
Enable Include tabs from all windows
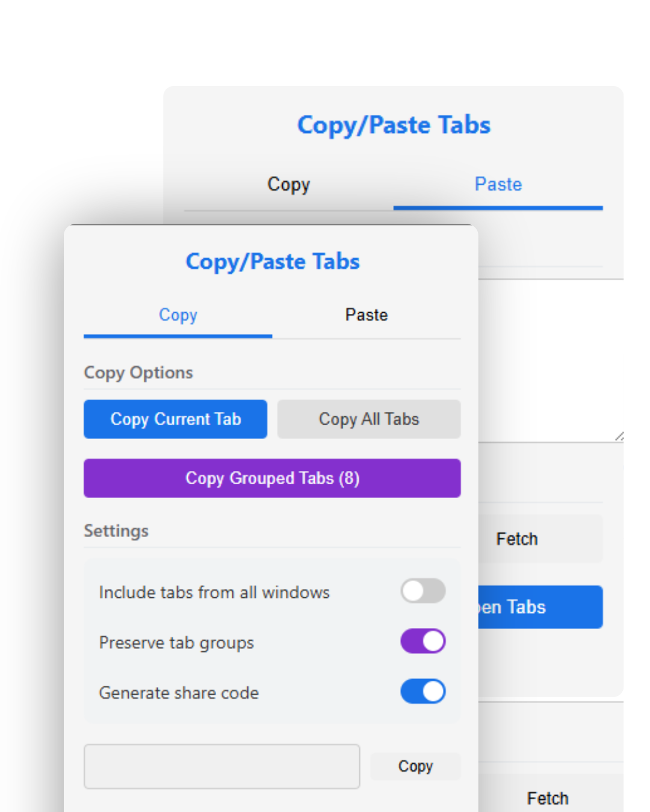422,591
